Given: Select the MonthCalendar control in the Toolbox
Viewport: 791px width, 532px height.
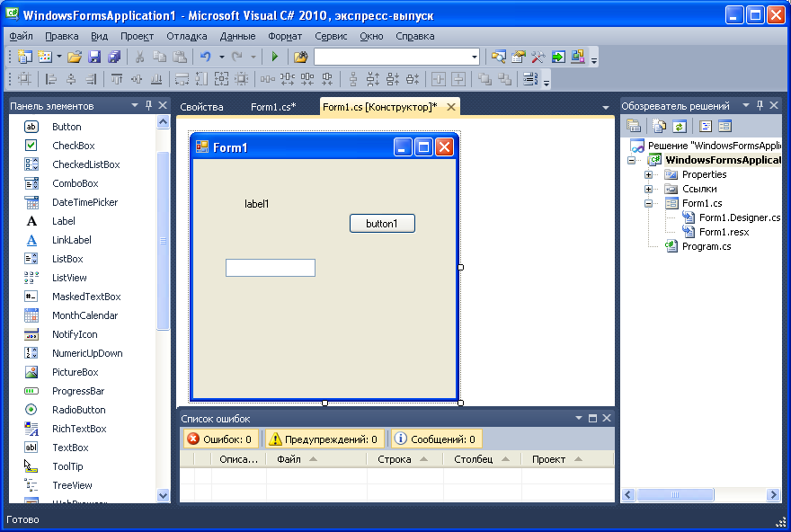Looking at the screenshot, I should [84, 315].
